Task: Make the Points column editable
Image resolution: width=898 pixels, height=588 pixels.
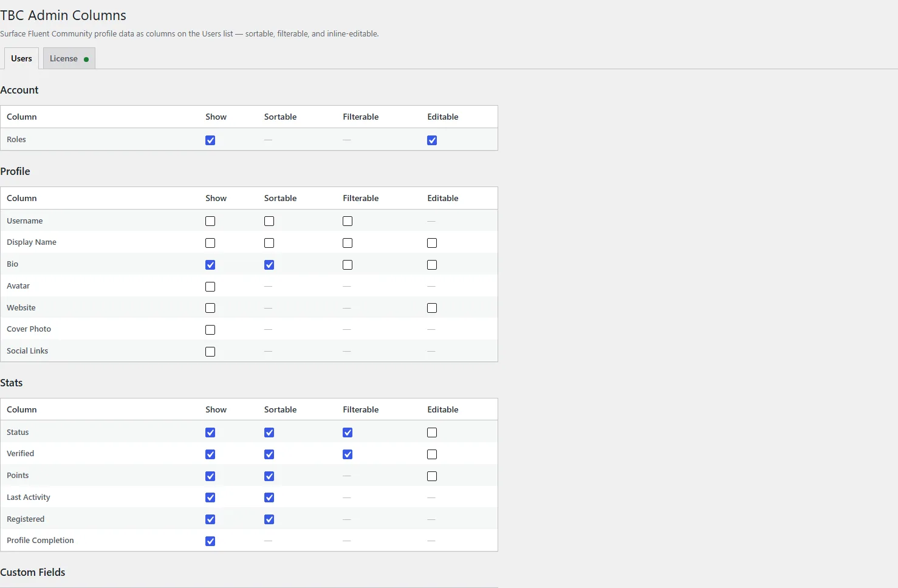Action: click(x=432, y=476)
